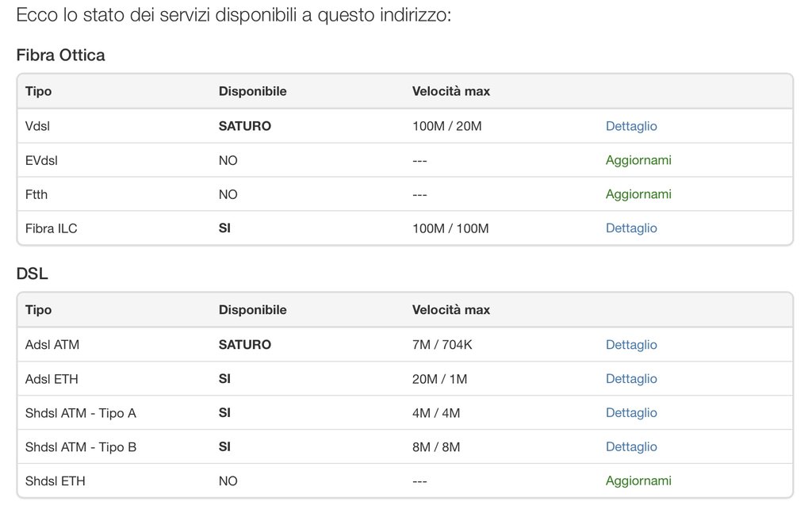Click the DSL section heading
This screenshot has width=812, height=513.
[32, 274]
